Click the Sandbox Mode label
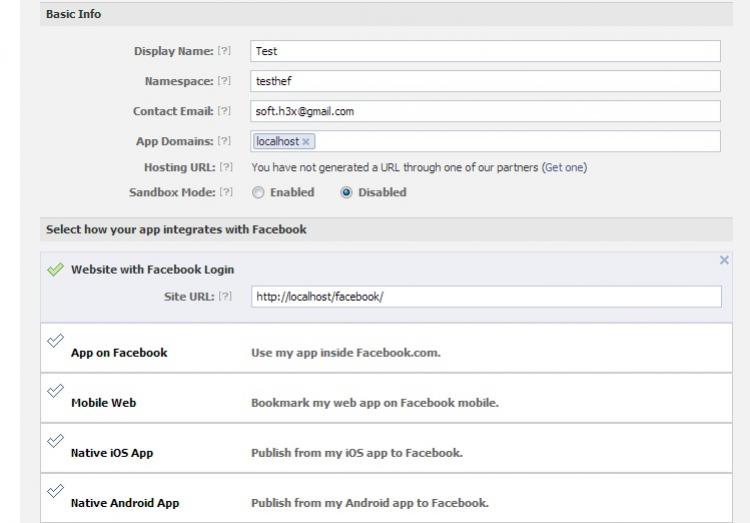This screenshot has width=750, height=523. [x=172, y=192]
